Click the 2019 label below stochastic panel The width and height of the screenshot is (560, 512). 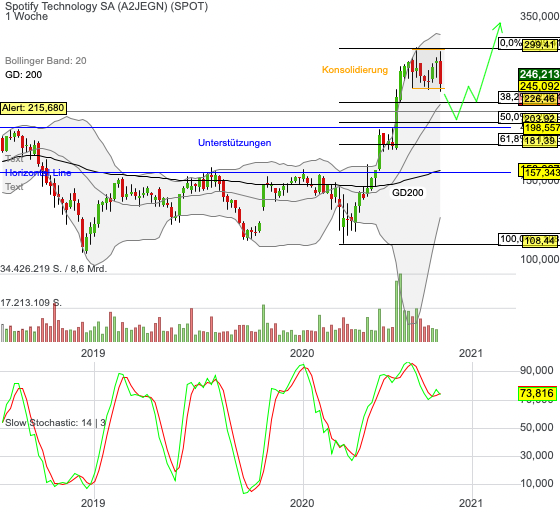click(x=93, y=503)
